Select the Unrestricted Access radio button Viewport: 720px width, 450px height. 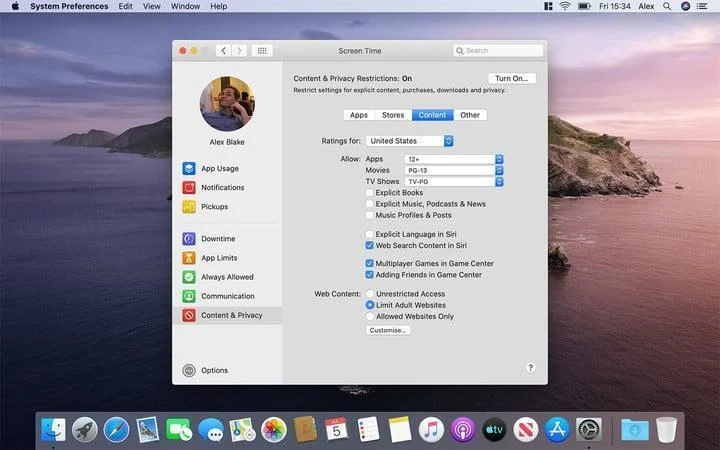pos(369,294)
